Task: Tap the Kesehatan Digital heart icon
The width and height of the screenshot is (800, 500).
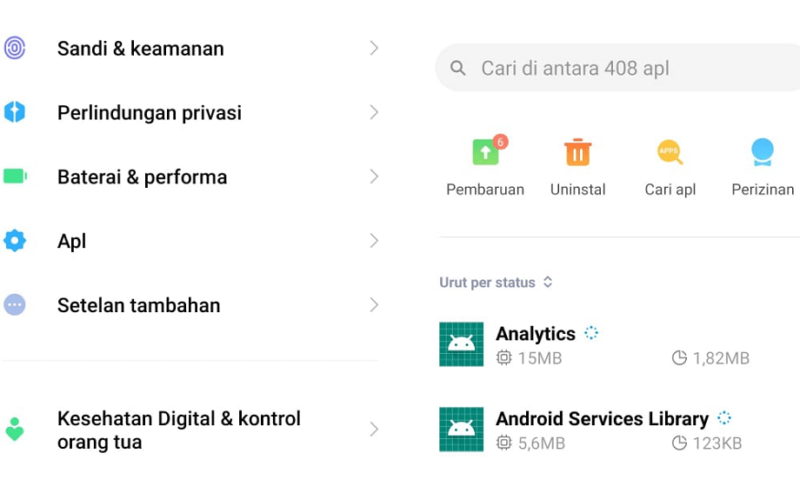Action: [15, 429]
